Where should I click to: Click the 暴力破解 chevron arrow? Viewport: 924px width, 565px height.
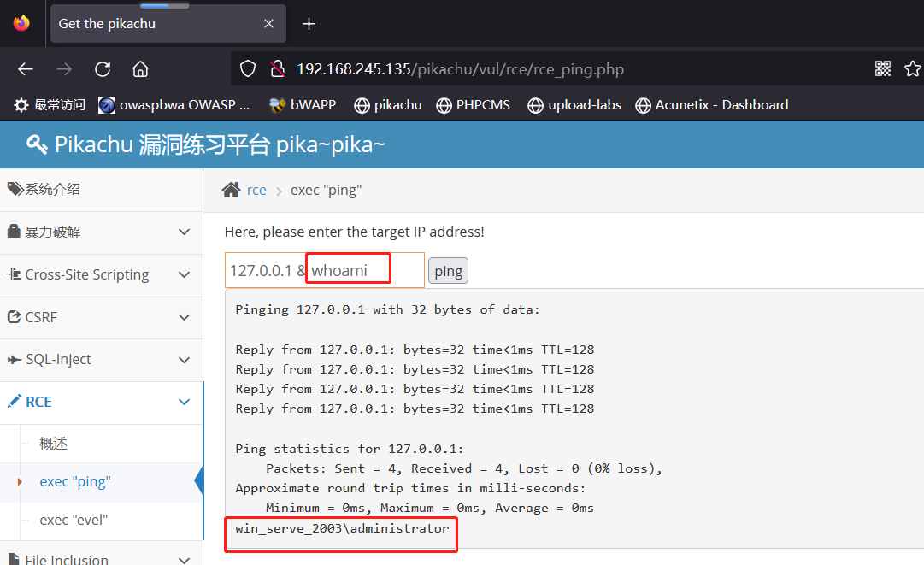click(x=184, y=232)
